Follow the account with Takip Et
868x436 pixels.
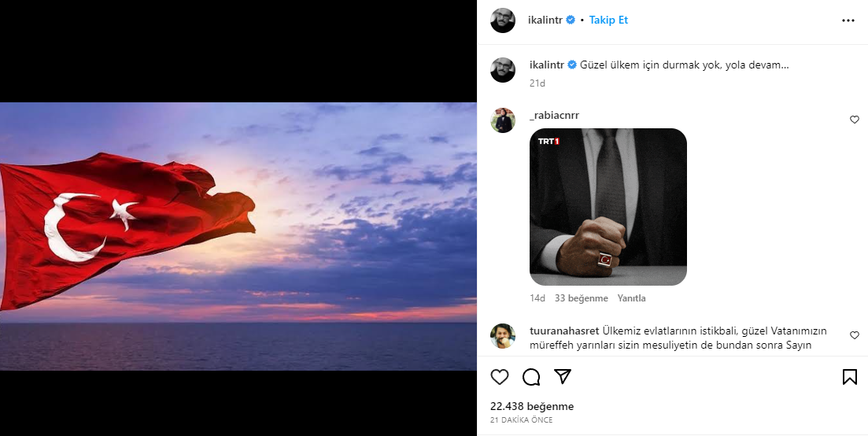tap(608, 20)
